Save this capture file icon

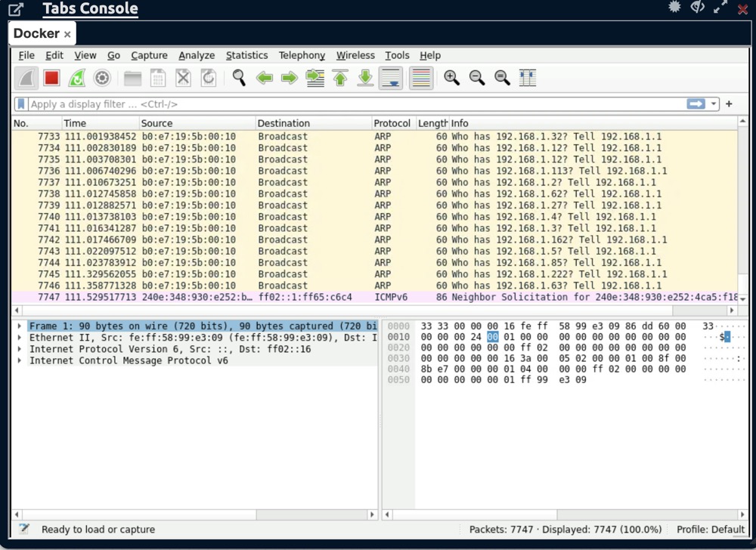click(158, 78)
